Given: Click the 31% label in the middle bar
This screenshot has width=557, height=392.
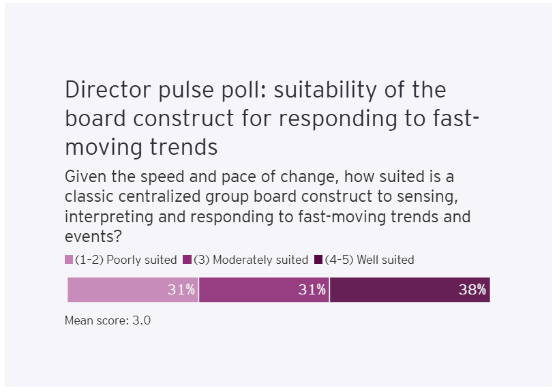Looking at the screenshot, I should pyautogui.click(x=312, y=290).
